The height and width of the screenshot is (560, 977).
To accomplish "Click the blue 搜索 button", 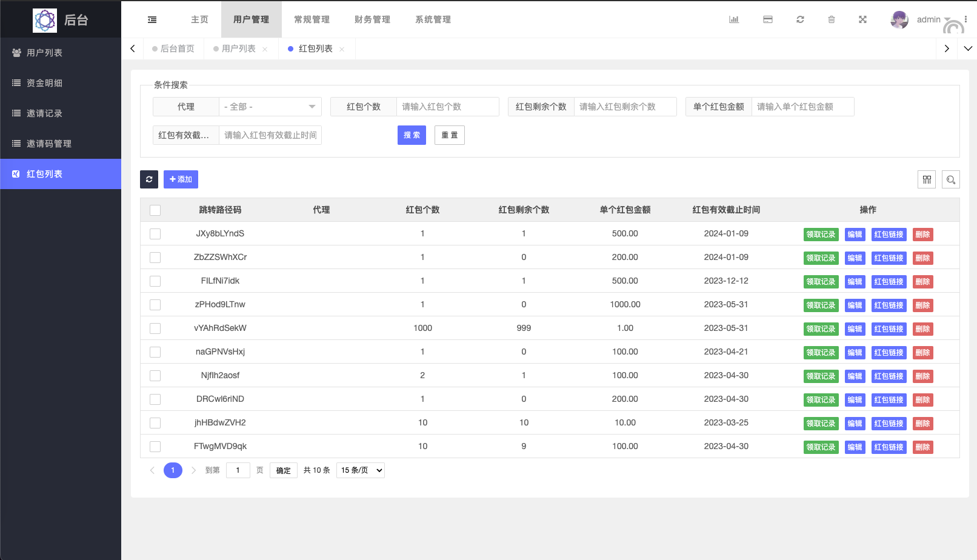I will pos(412,135).
